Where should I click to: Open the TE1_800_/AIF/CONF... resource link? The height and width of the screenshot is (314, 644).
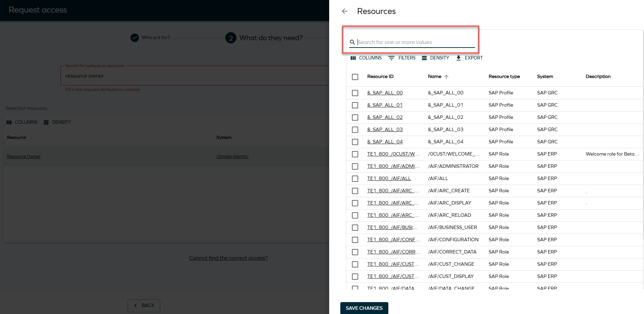(x=393, y=240)
